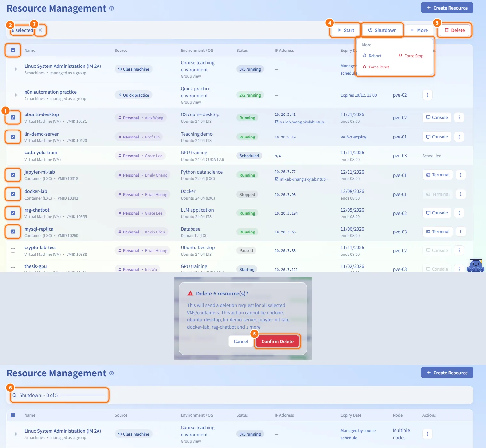The image size is (486, 448).
Task: Uncheck the ubuntu-desktop checkbox
Action: 13,117
